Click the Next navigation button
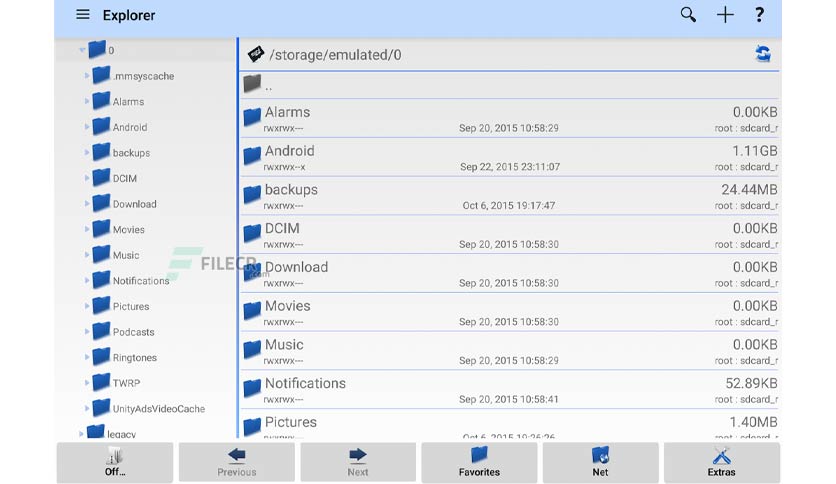 click(x=358, y=462)
